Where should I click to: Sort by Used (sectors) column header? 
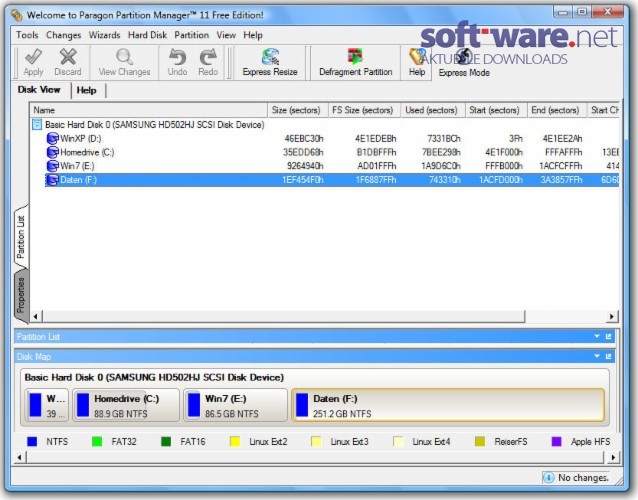(433, 110)
